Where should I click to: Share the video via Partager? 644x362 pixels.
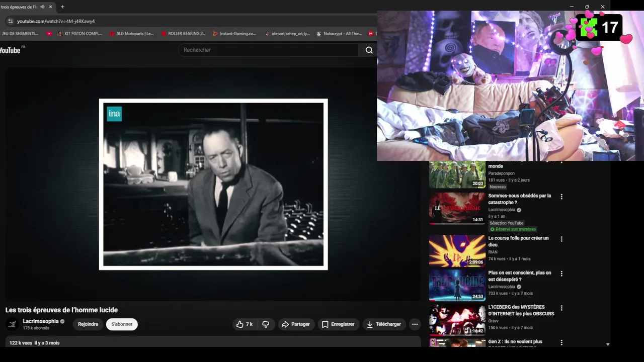coord(296,324)
